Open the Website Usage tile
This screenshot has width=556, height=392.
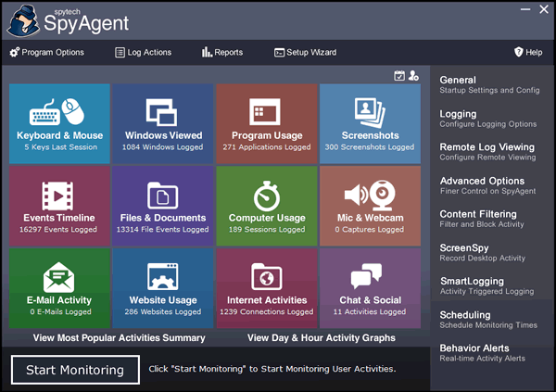[163, 288]
